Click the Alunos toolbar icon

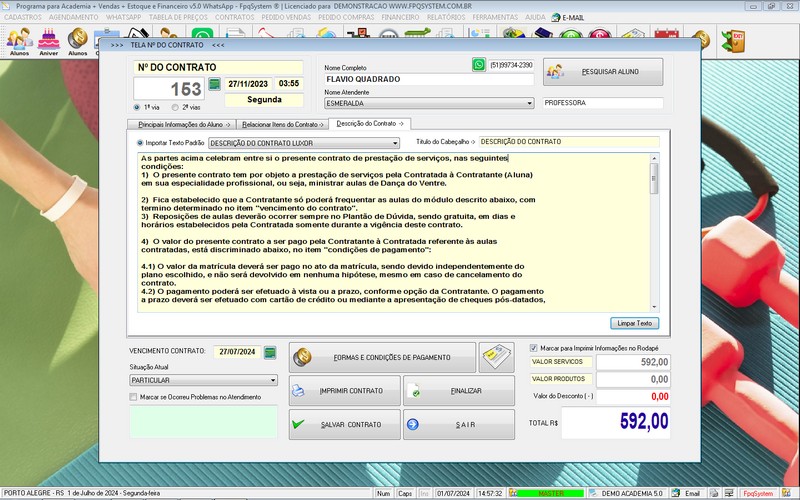point(19,40)
